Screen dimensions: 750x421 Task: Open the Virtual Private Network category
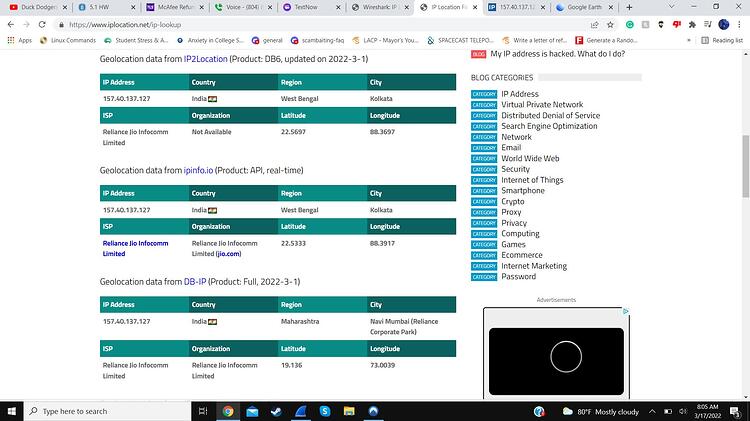coord(542,104)
